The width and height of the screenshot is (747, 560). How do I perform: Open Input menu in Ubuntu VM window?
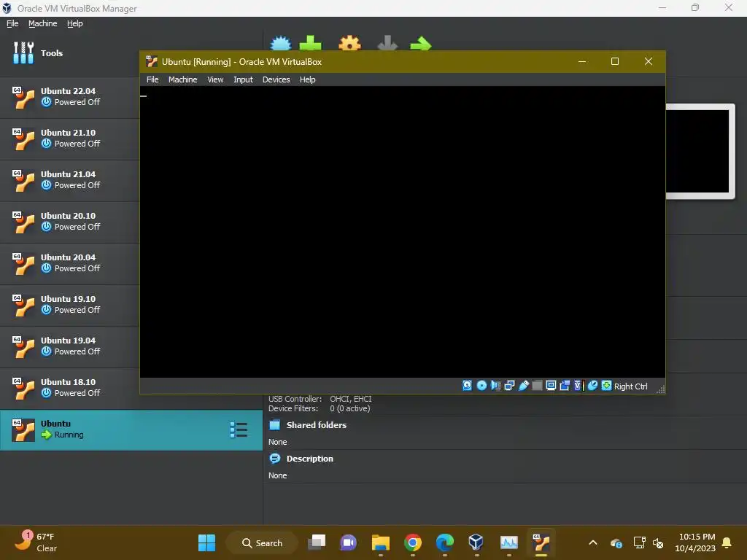[x=243, y=79]
